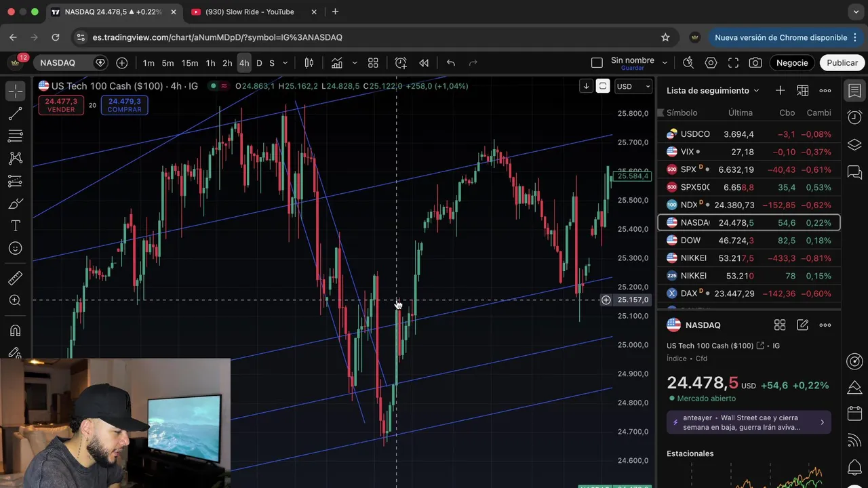Expand the indicators favorites dropdown arrow
The width and height of the screenshot is (868, 488).
point(355,63)
